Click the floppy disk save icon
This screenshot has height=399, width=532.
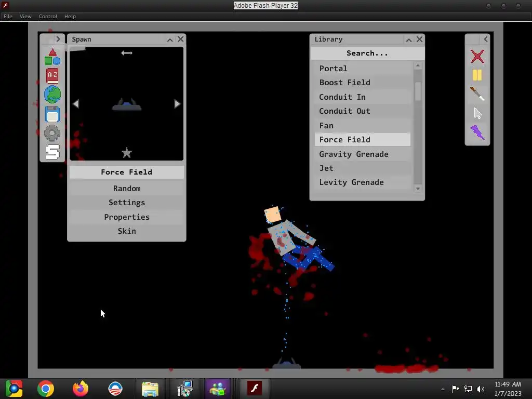[x=52, y=114]
